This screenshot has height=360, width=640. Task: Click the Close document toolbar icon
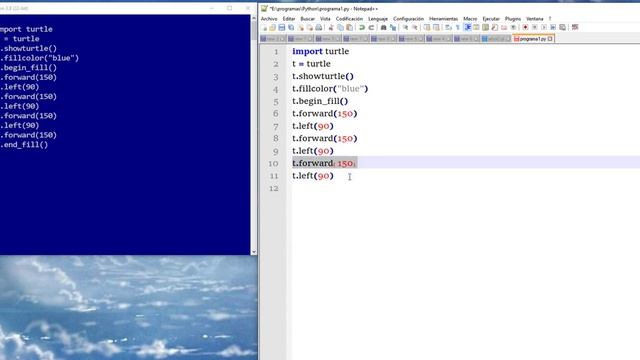(301, 27)
